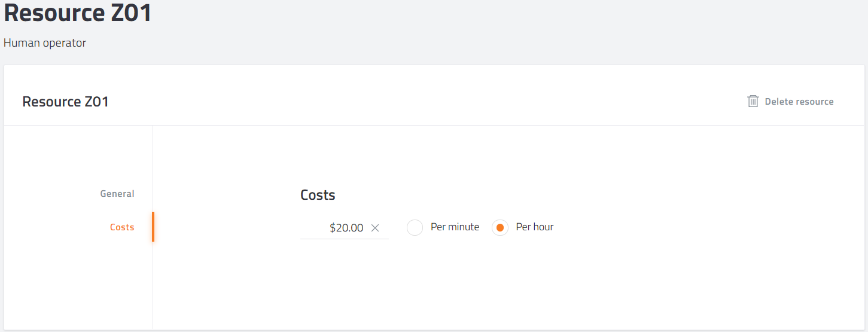Image resolution: width=868 pixels, height=332 pixels.
Task: Click the Delete resource button text
Action: (799, 102)
